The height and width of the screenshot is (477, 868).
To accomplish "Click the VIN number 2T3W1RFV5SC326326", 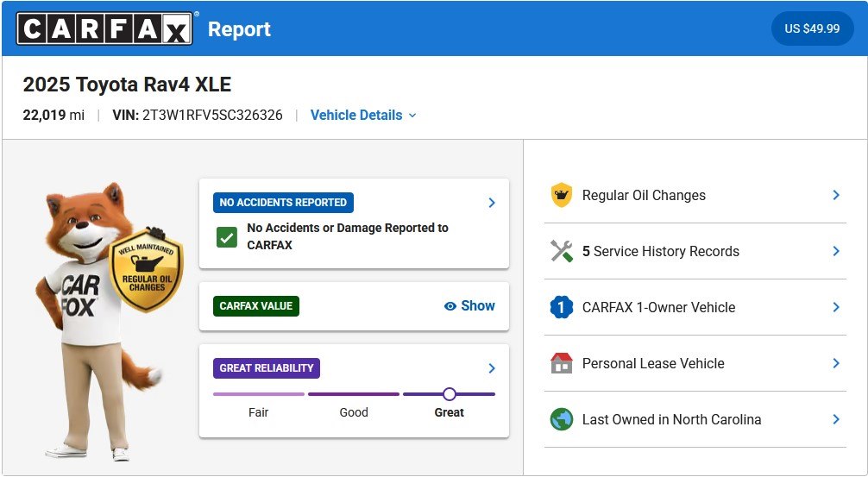I will coord(212,115).
